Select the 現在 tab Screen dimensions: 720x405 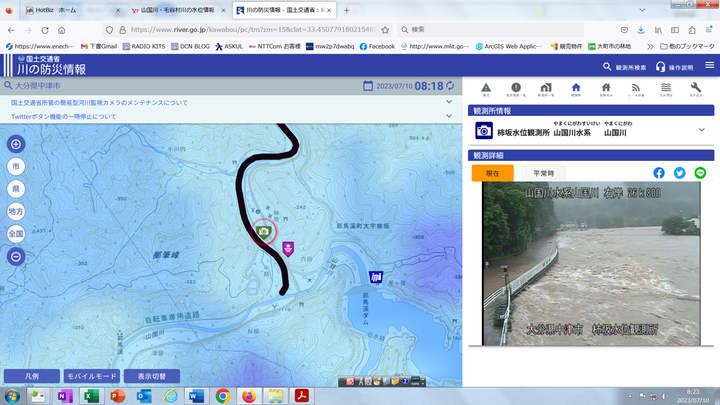click(x=492, y=173)
